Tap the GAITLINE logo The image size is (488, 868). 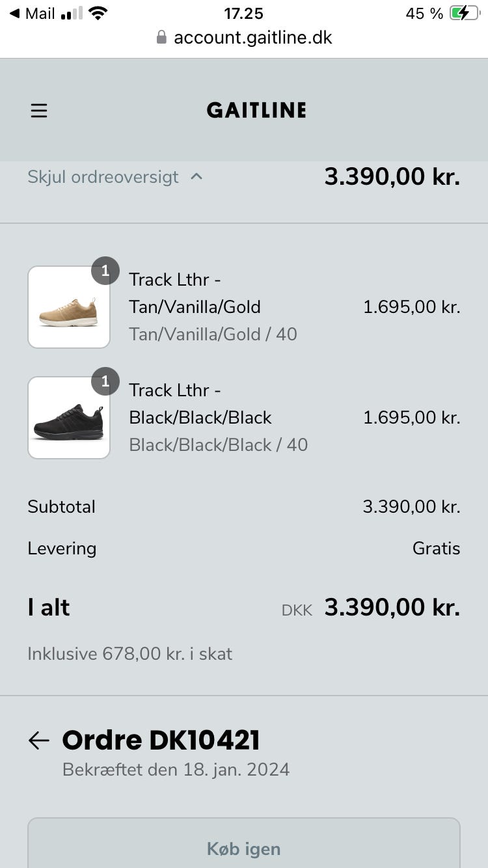pos(256,111)
